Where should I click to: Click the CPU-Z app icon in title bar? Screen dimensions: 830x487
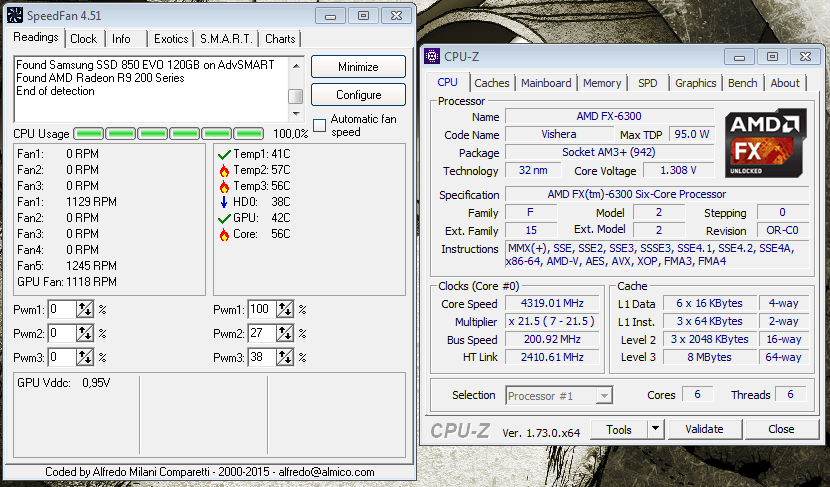432,56
